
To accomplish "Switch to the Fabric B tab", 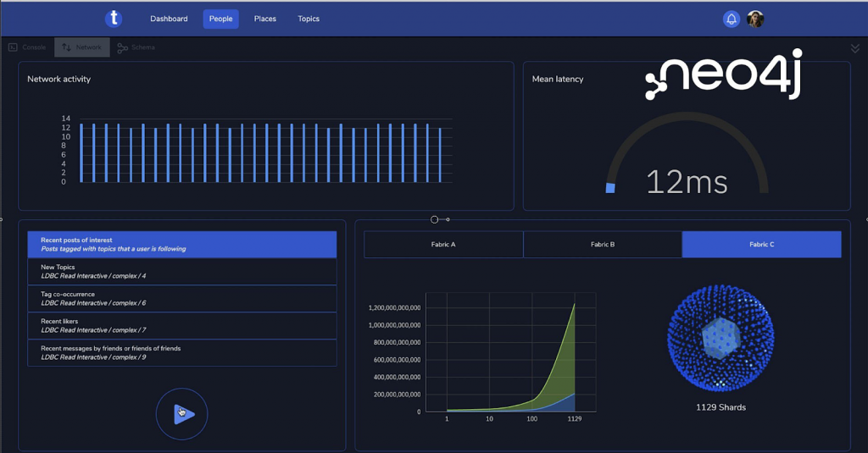I will (603, 245).
